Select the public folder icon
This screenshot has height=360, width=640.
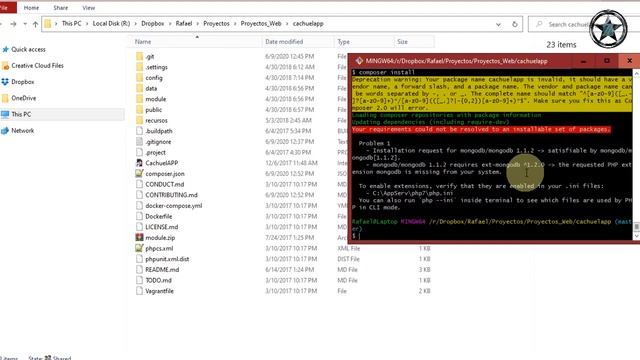(x=139, y=109)
